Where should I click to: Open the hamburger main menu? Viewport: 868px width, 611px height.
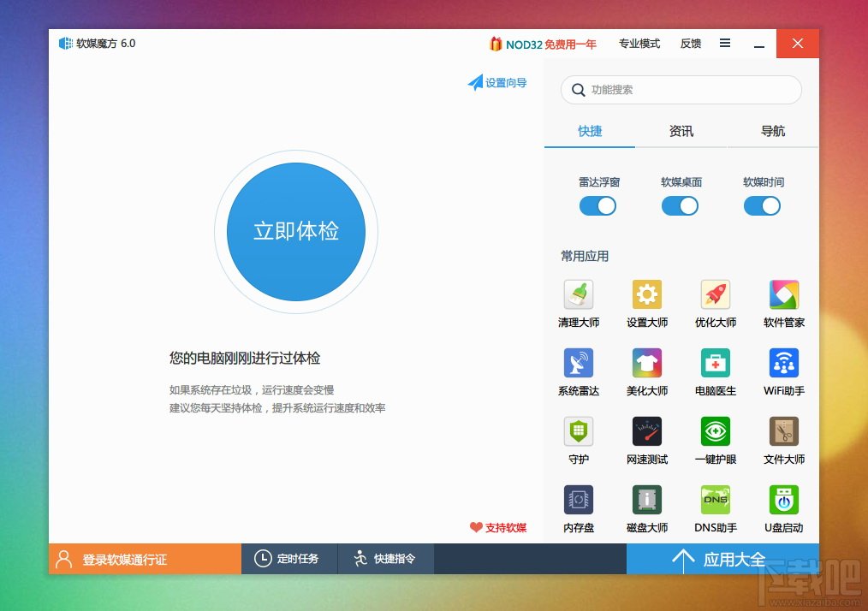tap(725, 43)
